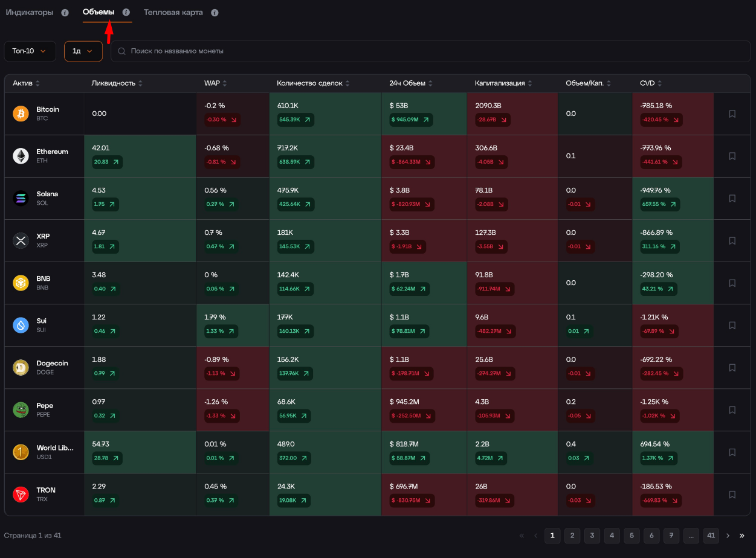756x558 pixels.
Task: Go to the last page with double arrow
Action: tap(742, 535)
